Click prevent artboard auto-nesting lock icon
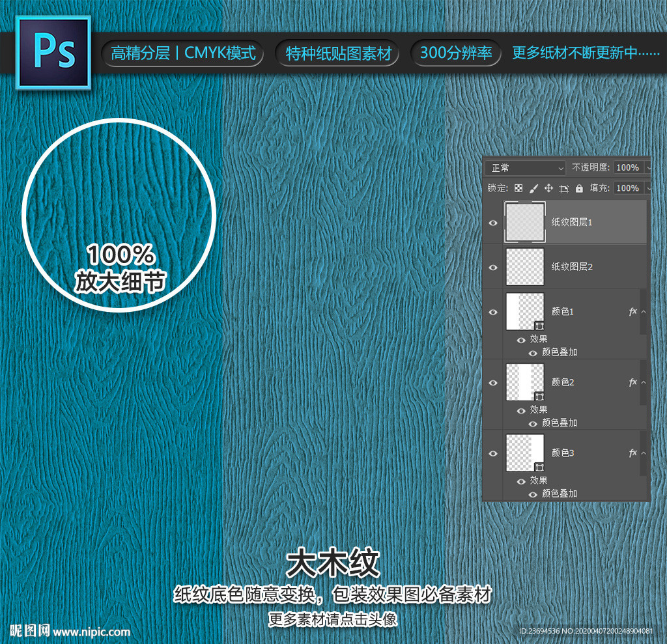The width and height of the screenshot is (667, 644). click(564, 188)
